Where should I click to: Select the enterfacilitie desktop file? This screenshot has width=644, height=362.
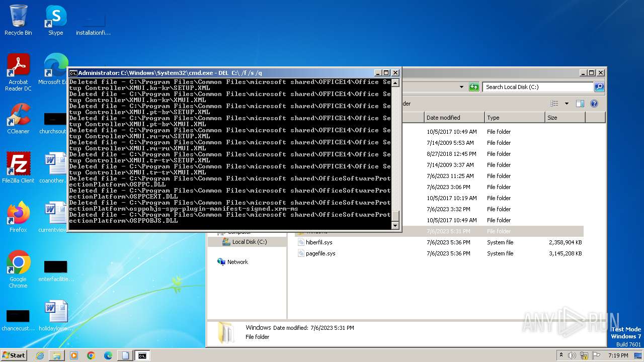(x=55, y=270)
